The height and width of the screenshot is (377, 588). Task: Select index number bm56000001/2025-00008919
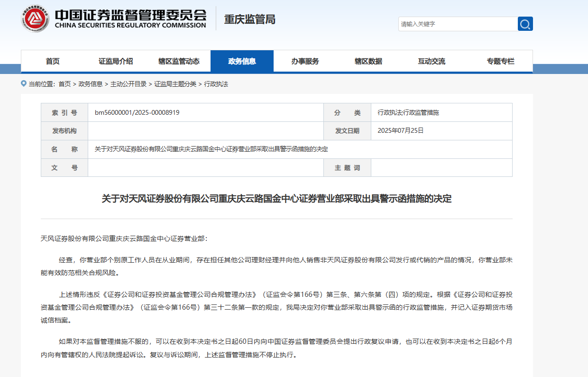point(137,112)
